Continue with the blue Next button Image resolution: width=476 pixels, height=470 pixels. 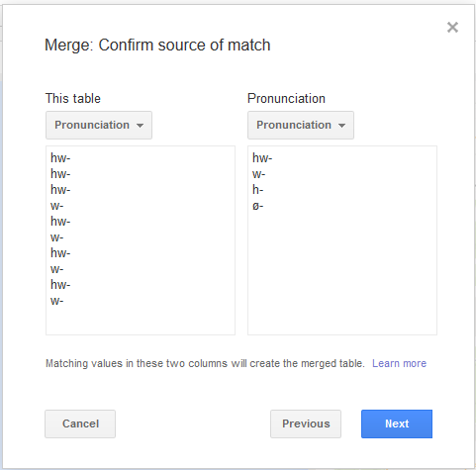point(397,423)
